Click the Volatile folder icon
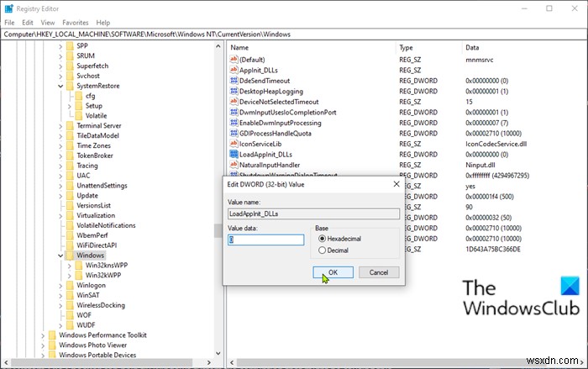Image resolution: width=588 pixels, height=369 pixels. pos(79,116)
